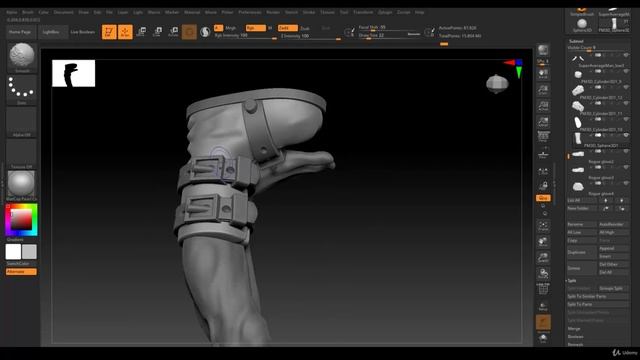Screen dimensions: 640x360
Task: Toggle the Rgb color mode button
Action: 256,28
